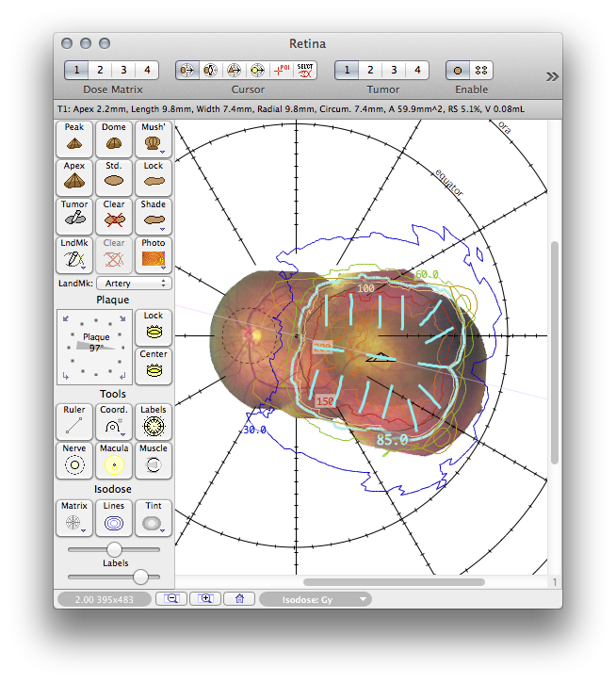
Task: Lock the plaque position
Action: pos(154,327)
